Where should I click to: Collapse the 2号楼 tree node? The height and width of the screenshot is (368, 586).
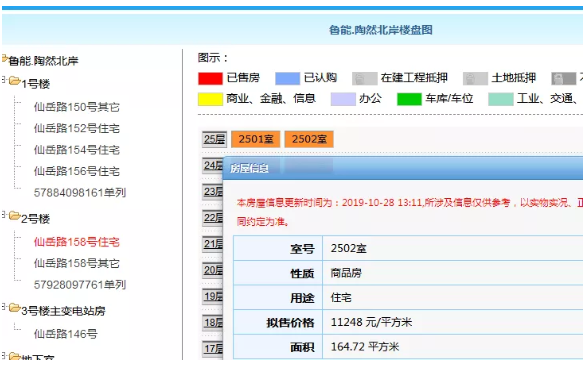[4, 214]
